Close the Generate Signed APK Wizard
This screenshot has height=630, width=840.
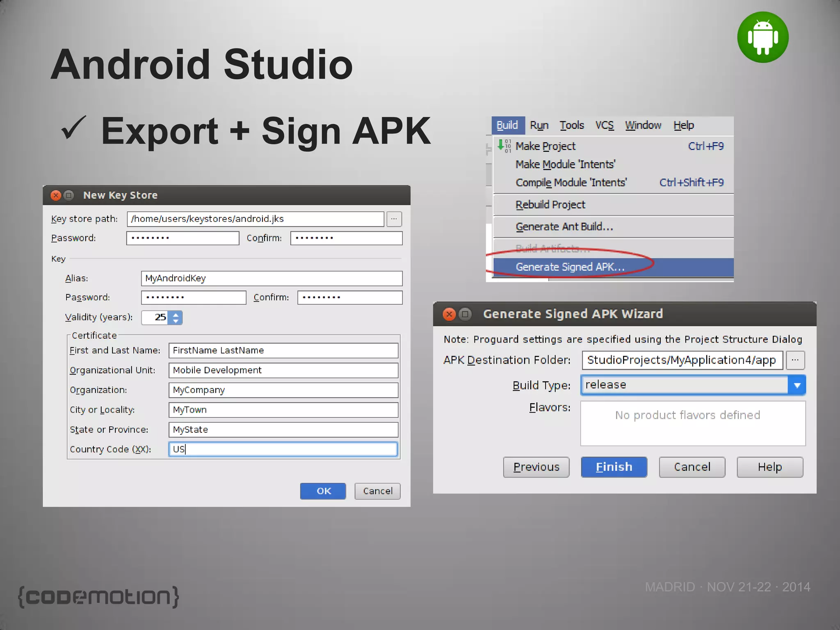click(450, 314)
